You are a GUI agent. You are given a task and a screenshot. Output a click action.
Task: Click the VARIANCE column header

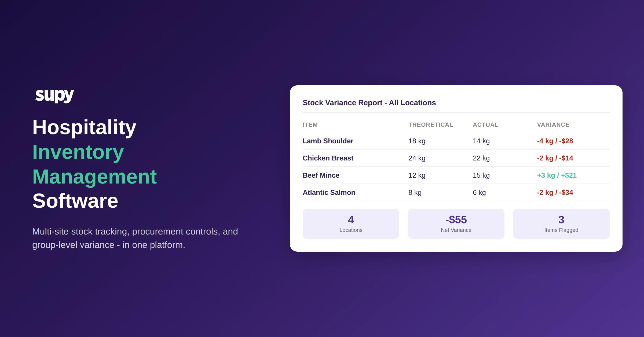click(553, 125)
